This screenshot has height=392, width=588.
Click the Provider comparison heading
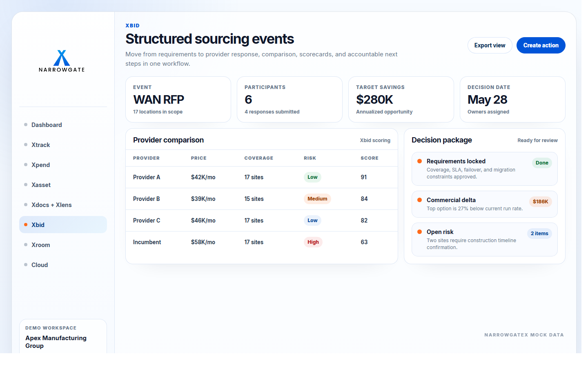(168, 140)
